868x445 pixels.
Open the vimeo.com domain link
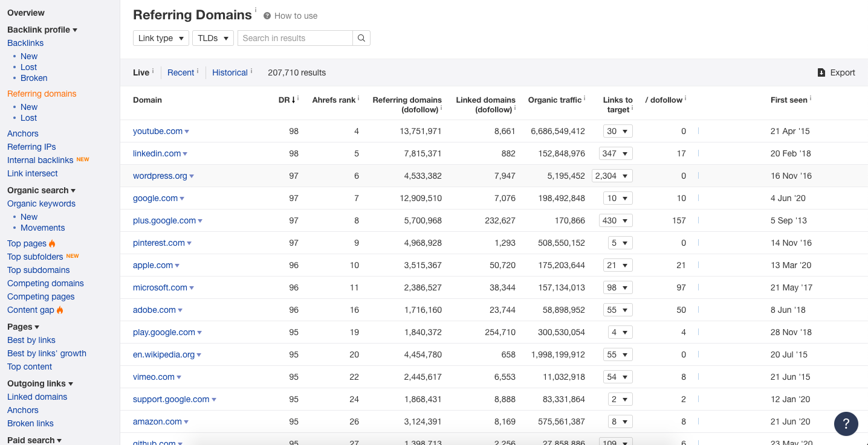pyautogui.click(x=154, y=377)
